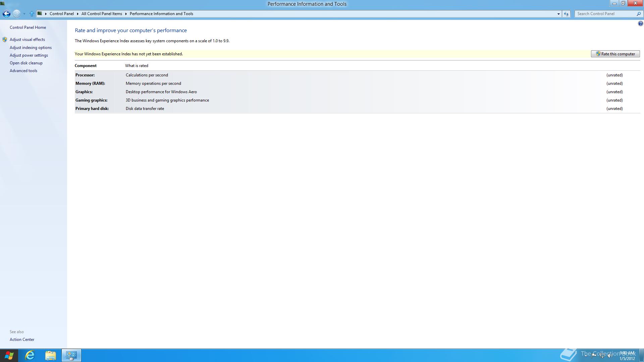Viewport: 644px width, 362px height.
Task: Open Action Center under See also
Action: [x=22, y=340]
